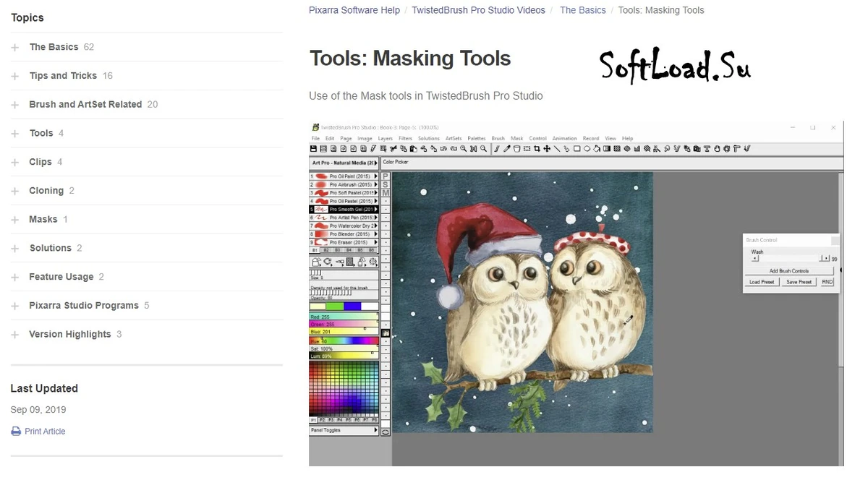
Task: Click the Save disk icon in TwistedBrush toolbar
Action: coord(313,148)
